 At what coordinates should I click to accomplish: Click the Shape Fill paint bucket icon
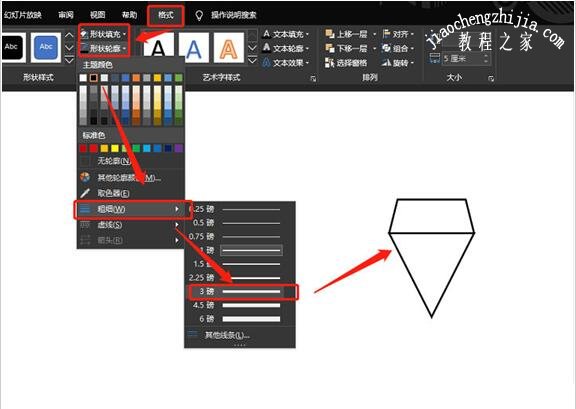[x=84, y=34]
